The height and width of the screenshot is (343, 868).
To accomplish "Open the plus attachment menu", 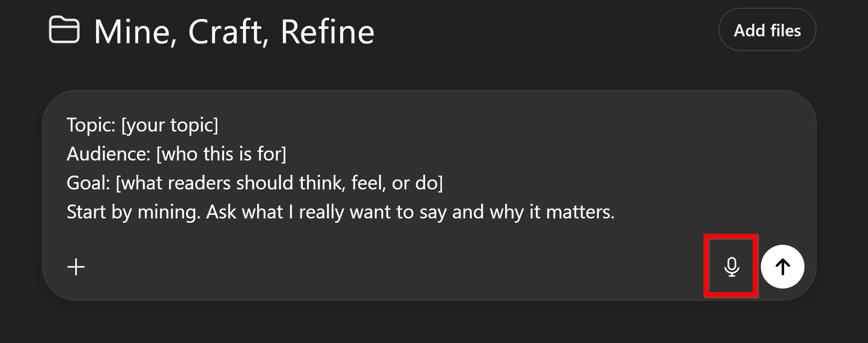I will click(76, 266).
